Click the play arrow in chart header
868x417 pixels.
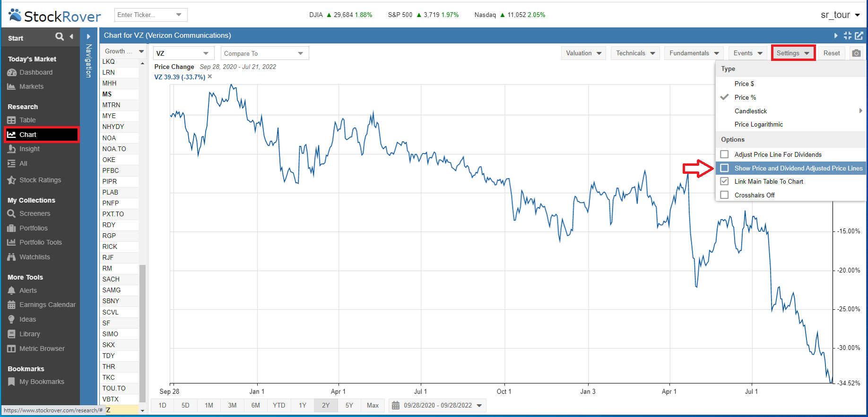point(836,35)
